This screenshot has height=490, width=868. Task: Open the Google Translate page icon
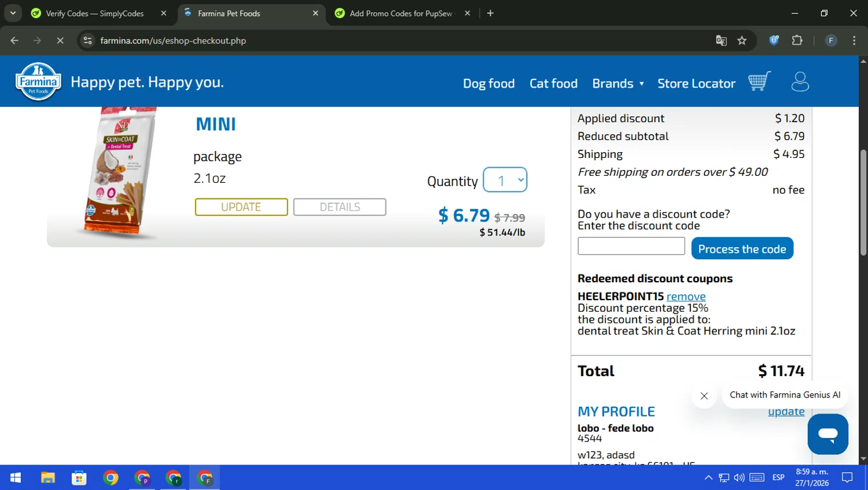pos(721,40)
